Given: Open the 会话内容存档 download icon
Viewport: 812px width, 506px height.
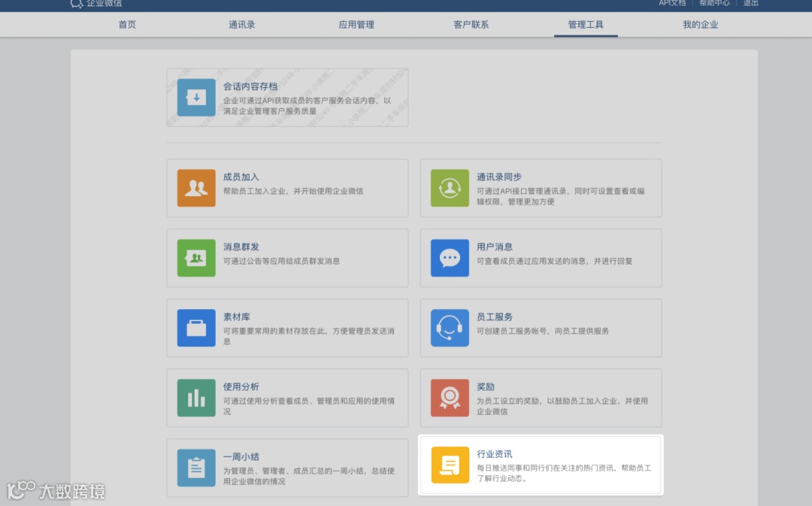Looking at the screenshot, I should 196,98.
